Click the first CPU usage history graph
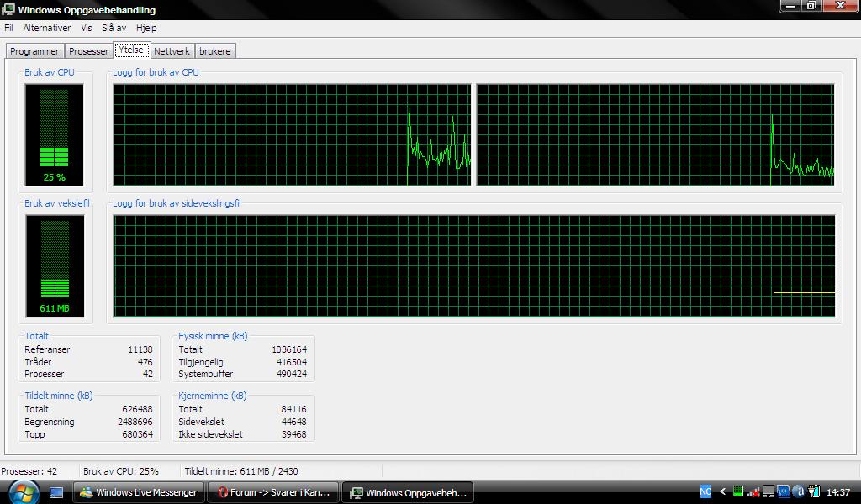The width and height of the screenshot is (861, 504). (x=292, y=135)
